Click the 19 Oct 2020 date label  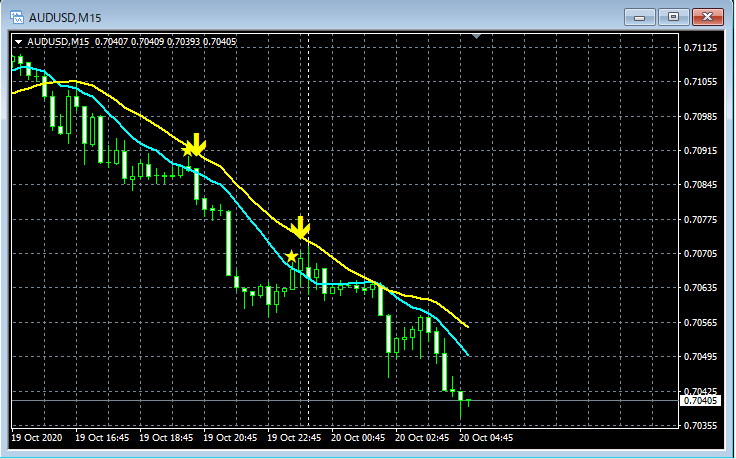(x=37, y=437)
